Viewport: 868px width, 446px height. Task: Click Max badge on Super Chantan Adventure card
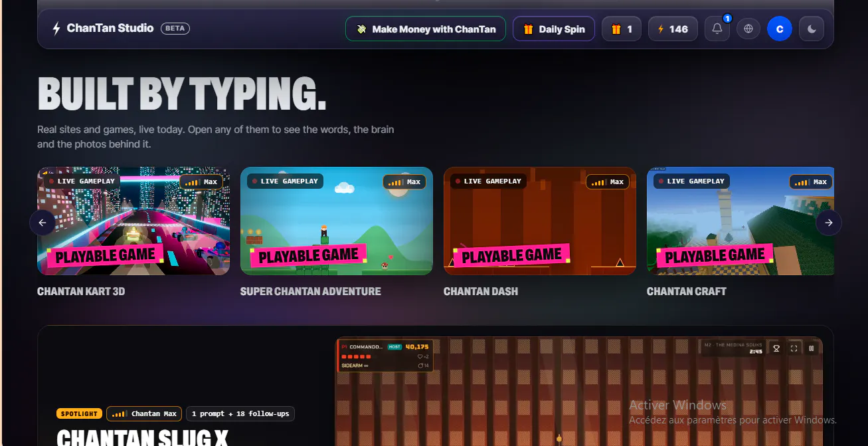click(x=404, y=181)
